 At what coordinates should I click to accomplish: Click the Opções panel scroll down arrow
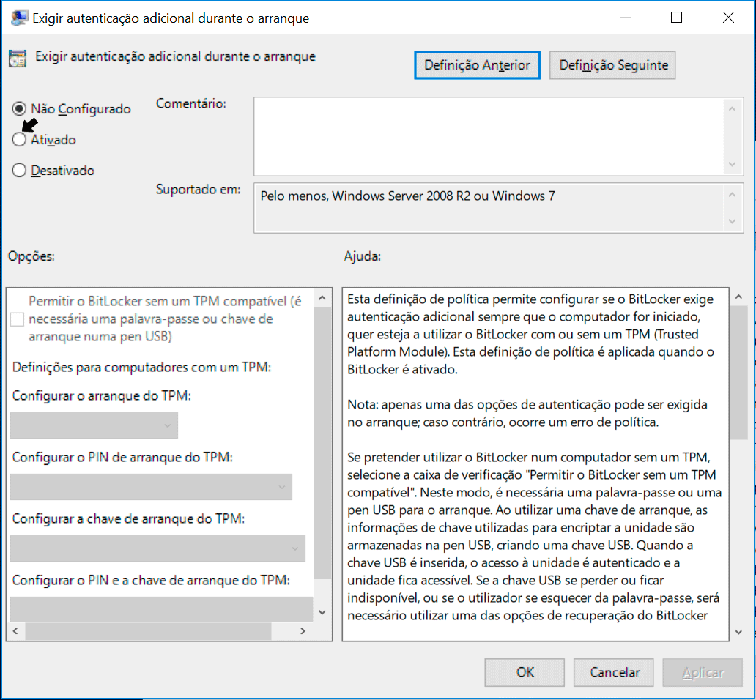click(x=322, y=612)
